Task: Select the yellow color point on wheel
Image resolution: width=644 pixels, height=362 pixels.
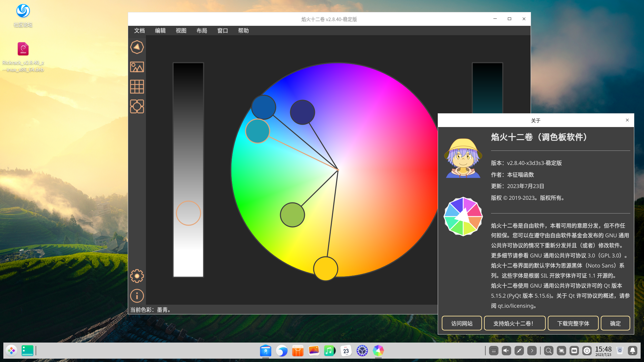Action: pyautogui.click(x=325, y=269)
